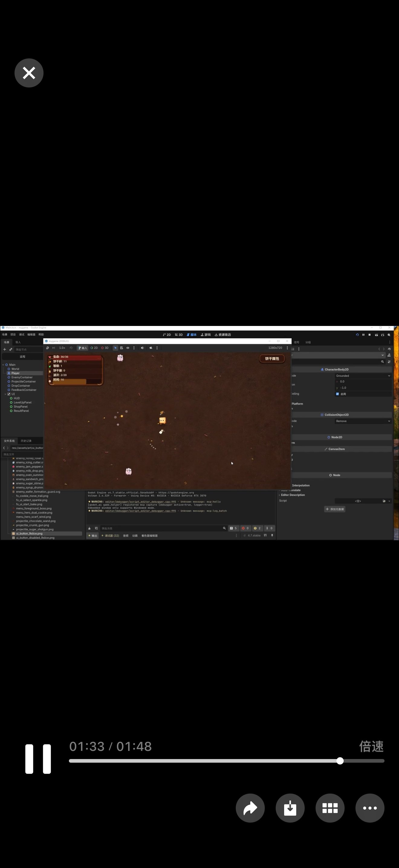Click the Inspector history clock icon
The image size is (399, 868).
click(389, 349)
